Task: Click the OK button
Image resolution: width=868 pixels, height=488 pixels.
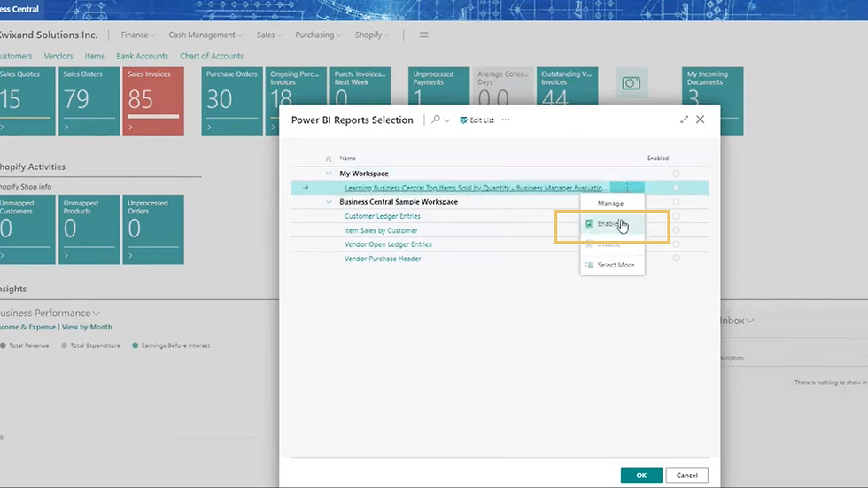Action: (x=641, y=476)
